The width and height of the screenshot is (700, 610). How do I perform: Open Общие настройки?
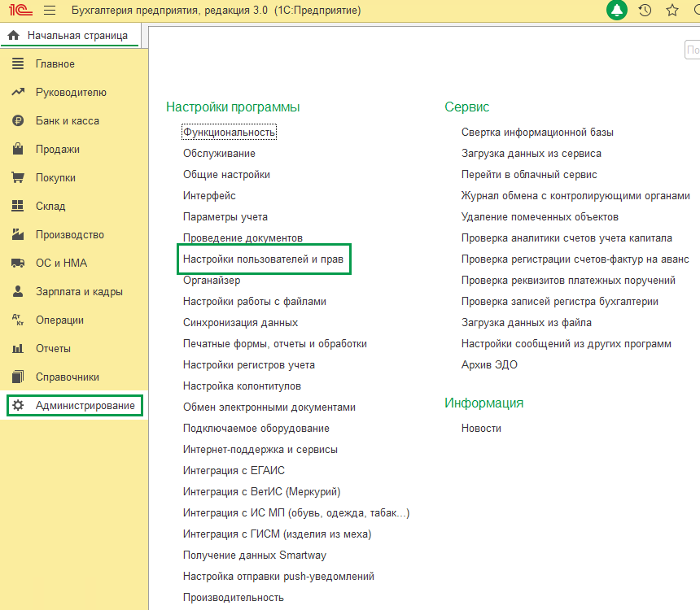tap(226, 175)
